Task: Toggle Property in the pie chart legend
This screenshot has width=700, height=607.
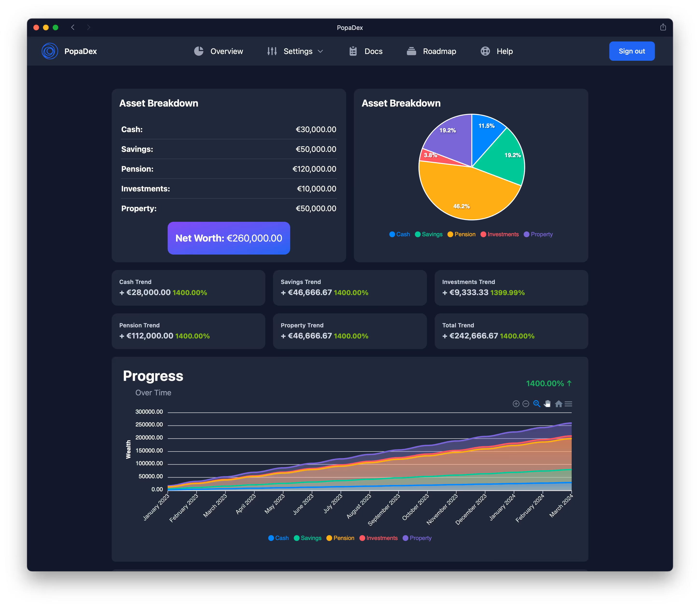Action: pyautogui.click(x=538, y=234)
